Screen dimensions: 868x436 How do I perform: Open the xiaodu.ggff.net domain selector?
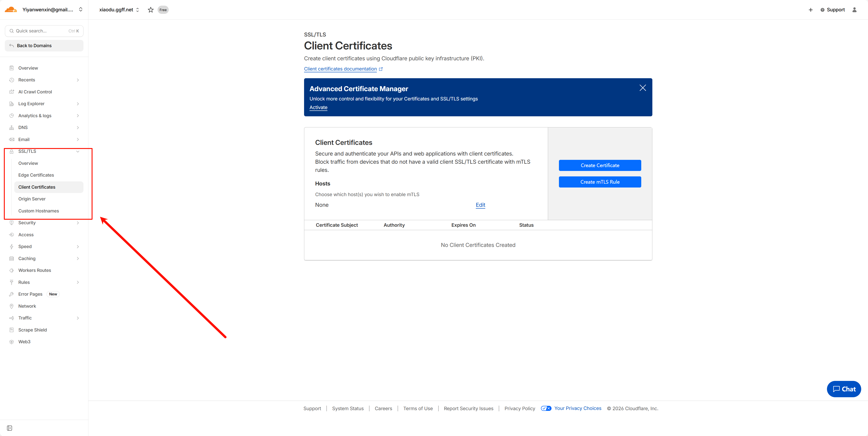pos(119,10)
